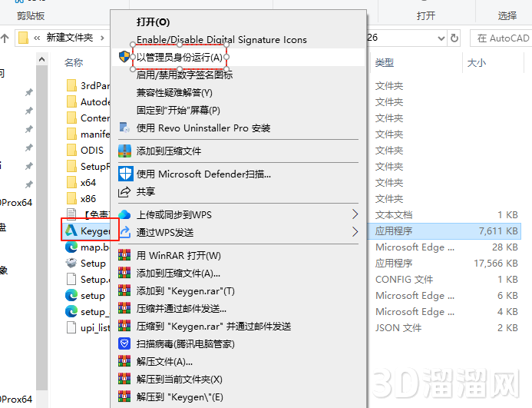
Task: Click the 类型 column header
Action: (x=385, y=62)
